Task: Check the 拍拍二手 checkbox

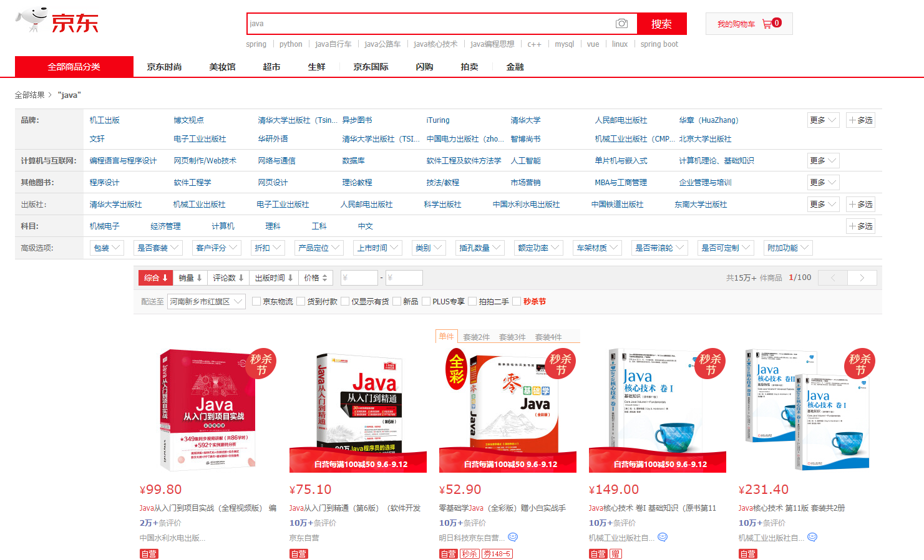Action: (472, 302)
